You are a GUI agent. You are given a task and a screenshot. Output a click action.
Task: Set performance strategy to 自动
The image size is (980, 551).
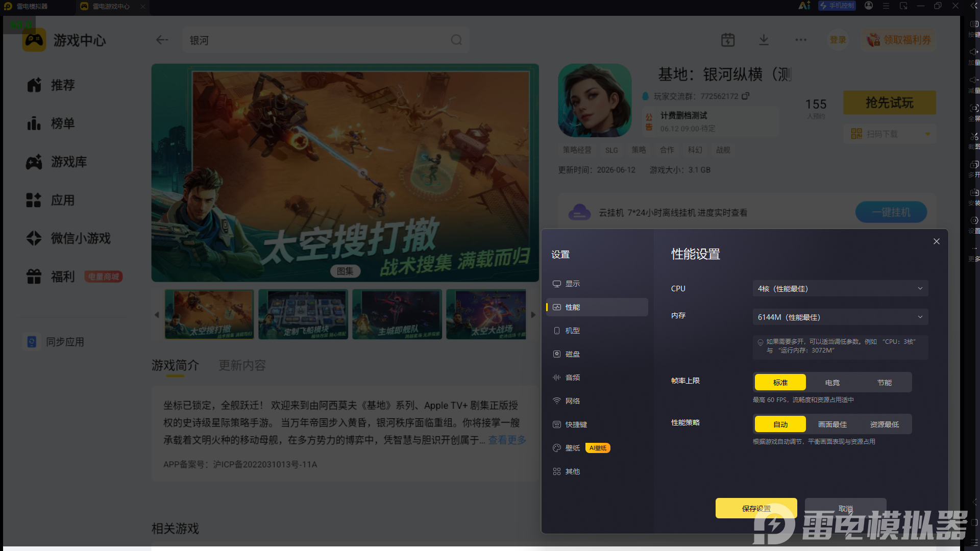click(x=780, y=424)
